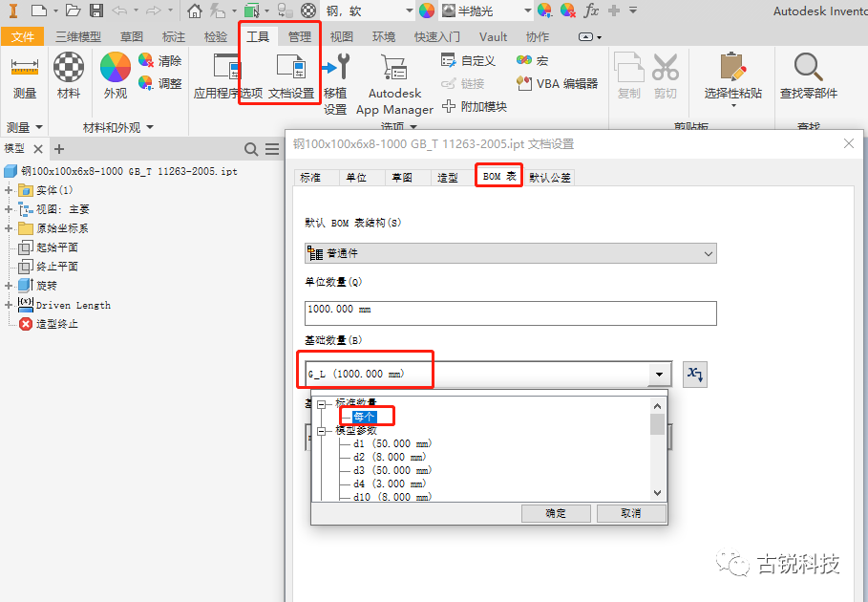Click the Redo arrow icon
Viewport: 868px width, 602px height.
click(153, 11)
